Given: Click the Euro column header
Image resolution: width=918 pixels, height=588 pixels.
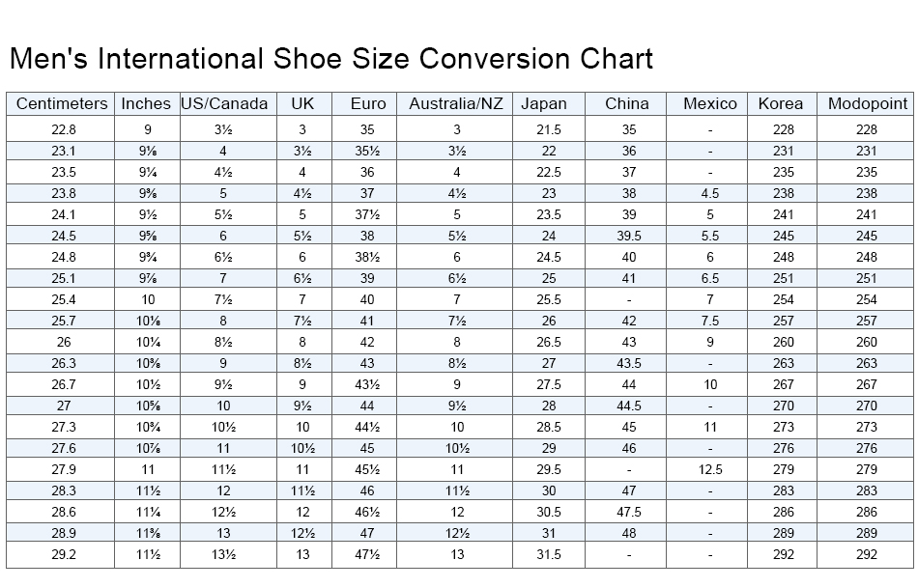Looking at the screenshot, I should [x=367, y=103].
